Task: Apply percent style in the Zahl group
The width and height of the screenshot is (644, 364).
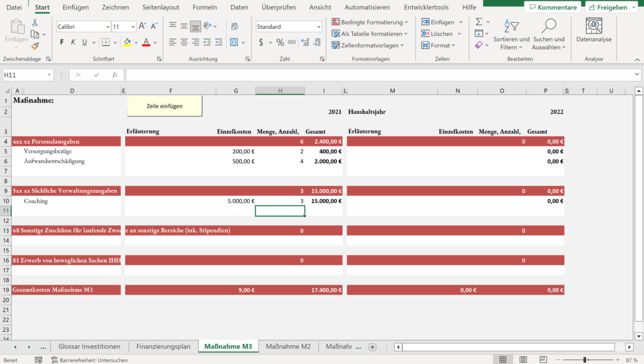Action: coord(279,43)
